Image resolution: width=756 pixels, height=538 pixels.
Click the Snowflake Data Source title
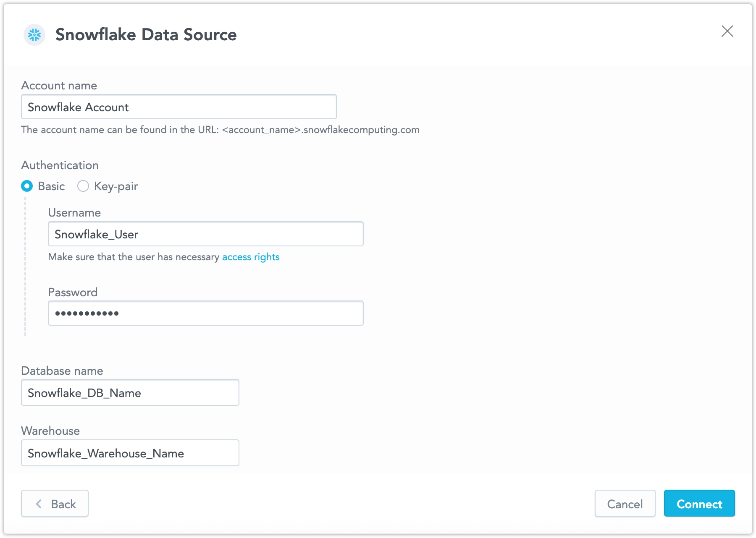pyautogui.click(x=146, y=34)
